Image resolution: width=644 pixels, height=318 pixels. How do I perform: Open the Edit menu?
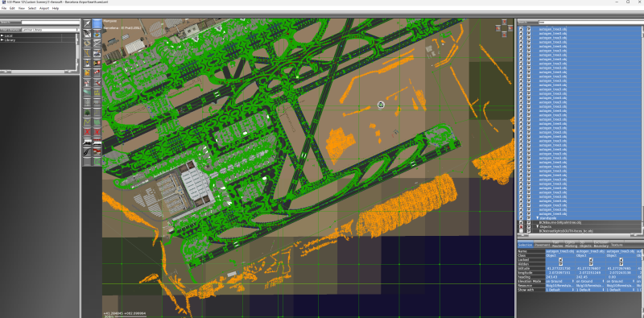pos(12,8)
